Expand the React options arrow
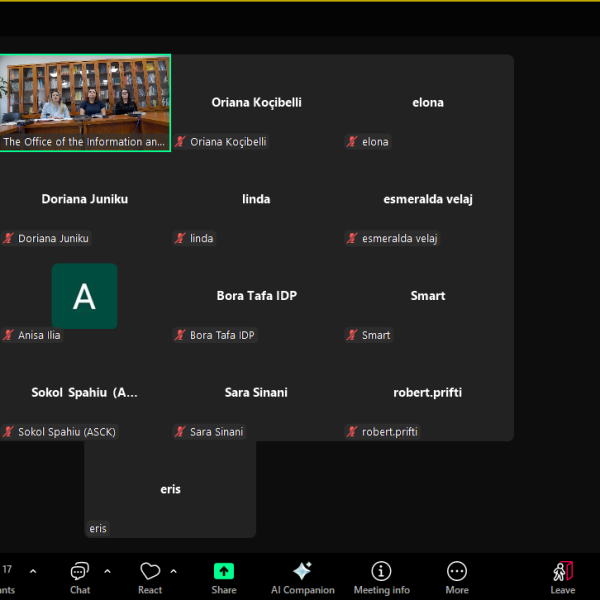This screenshot has height=600, width=600. click(173, 571)
